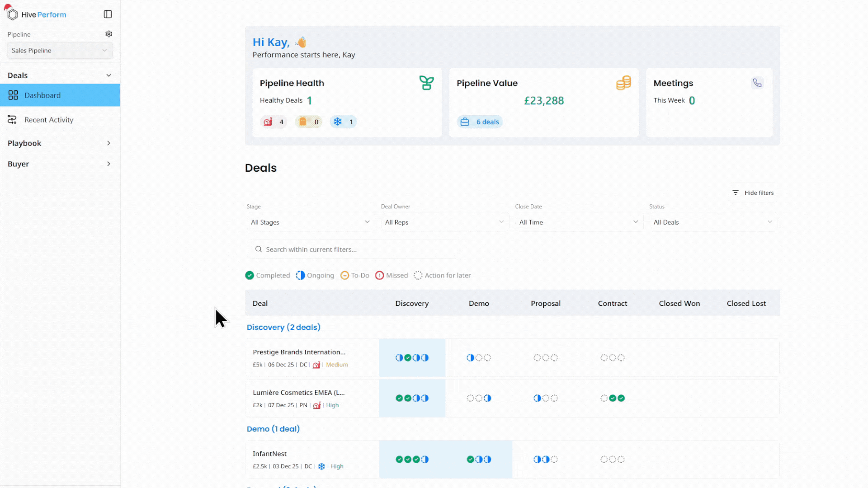The width and height of the screenshot is (868, 488).
Task: Collapse the sidebar with the panel icon
Action: (x=108, y=14)
